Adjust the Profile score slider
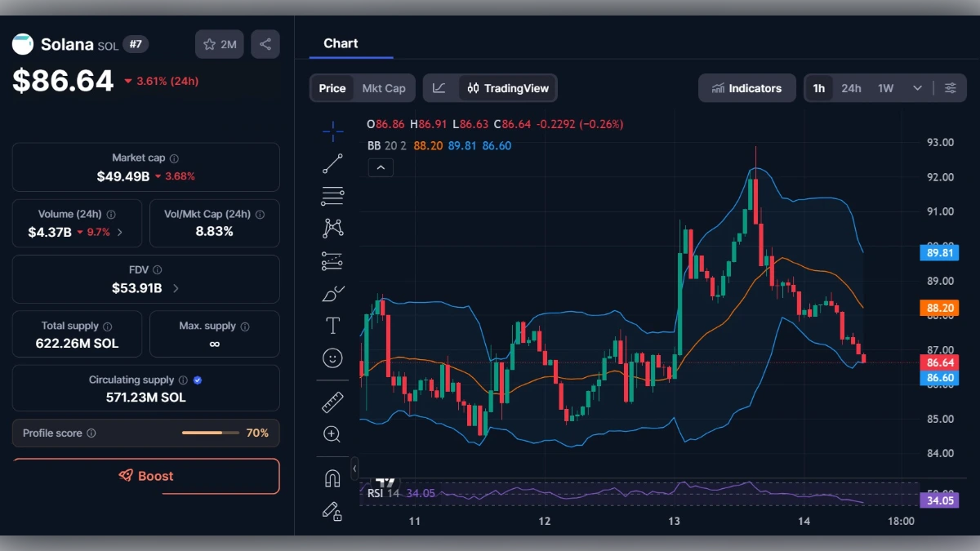Viewport: 980px width, 551px height. click(212, 433)
